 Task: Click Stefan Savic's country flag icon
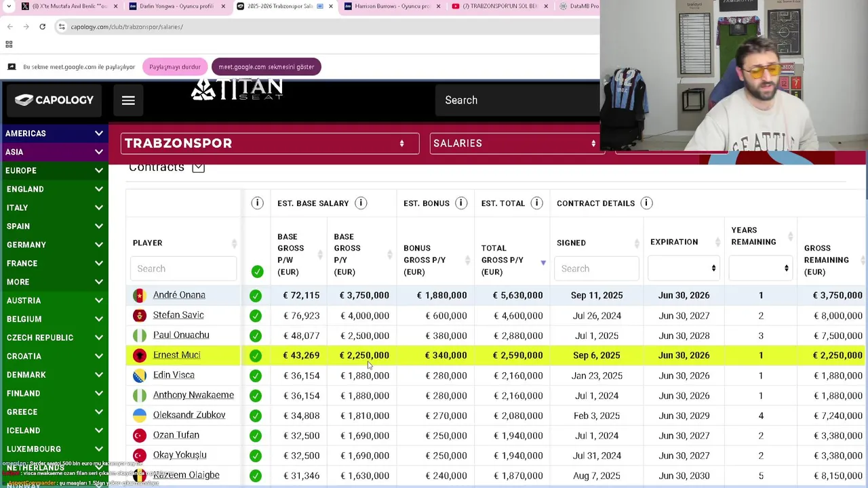[140, 315]
